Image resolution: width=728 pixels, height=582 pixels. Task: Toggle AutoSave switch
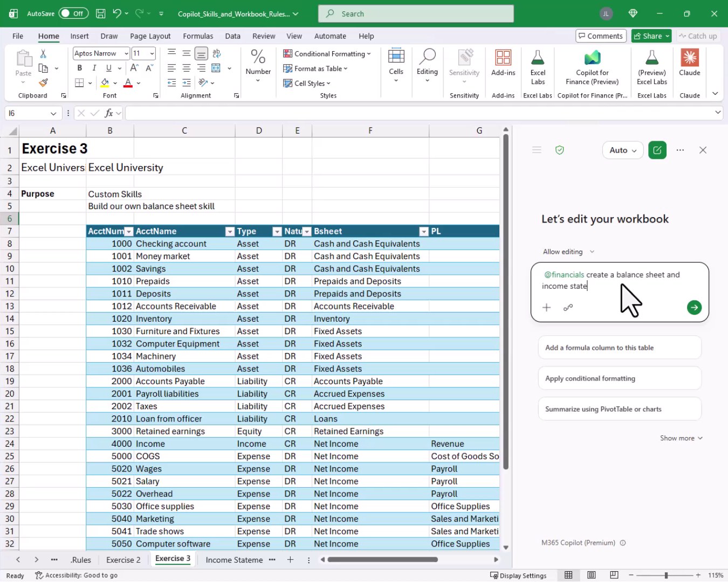[x=73, y=13]
